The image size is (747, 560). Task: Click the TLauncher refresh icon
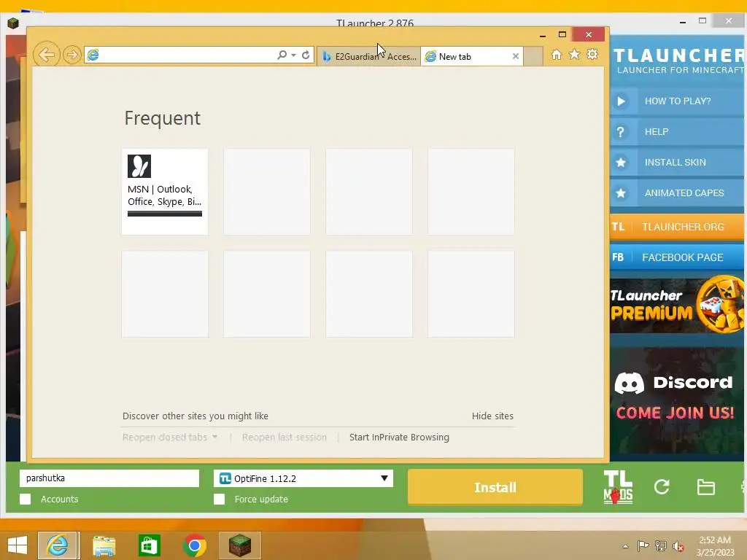click(662, 486)
